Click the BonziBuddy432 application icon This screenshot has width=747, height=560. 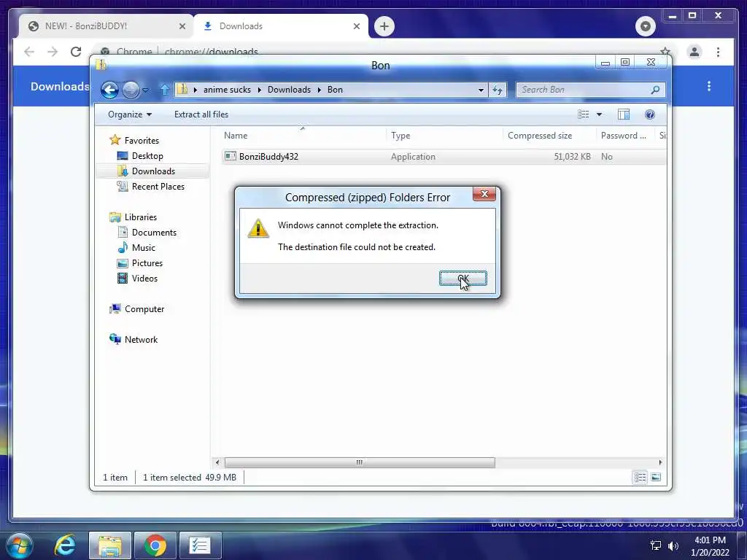point(230,156)
